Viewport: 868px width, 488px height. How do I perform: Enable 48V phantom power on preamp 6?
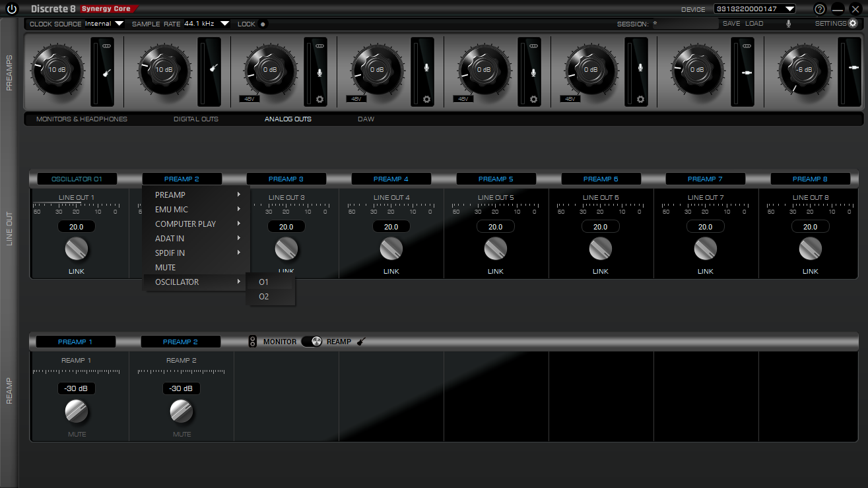(x=570, y=99)
